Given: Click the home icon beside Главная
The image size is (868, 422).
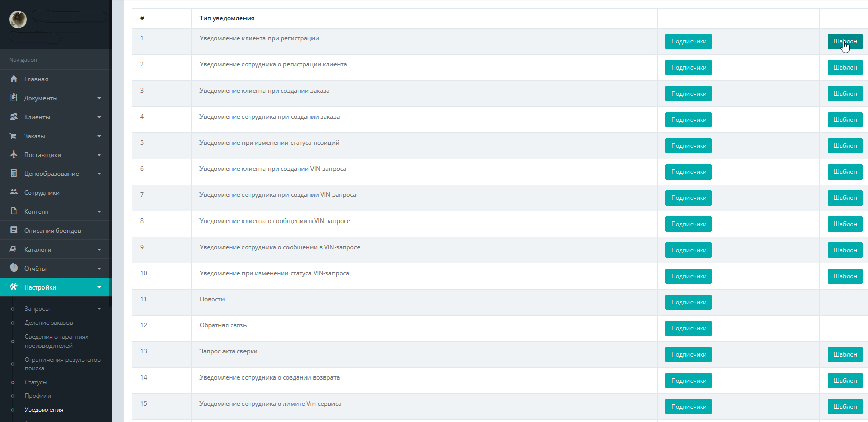Looking at the screenshot, I should pos(14,79).
